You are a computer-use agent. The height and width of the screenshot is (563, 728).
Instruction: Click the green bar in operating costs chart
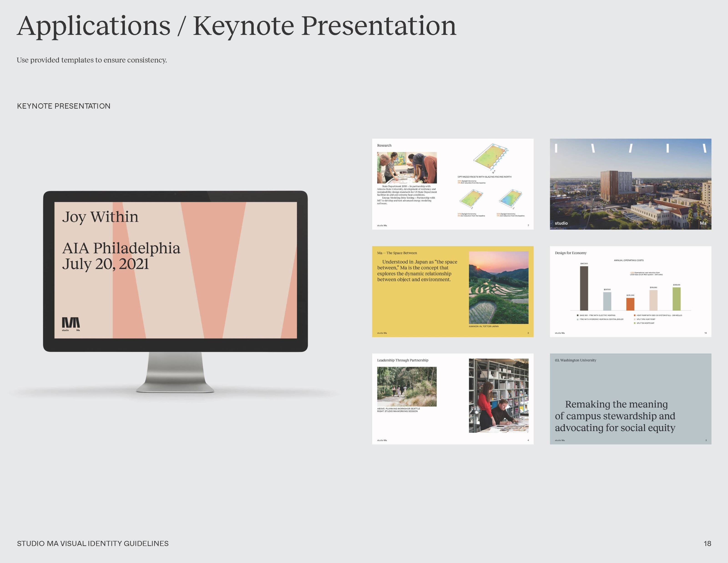pyautogui.click(x=676, y=299)
